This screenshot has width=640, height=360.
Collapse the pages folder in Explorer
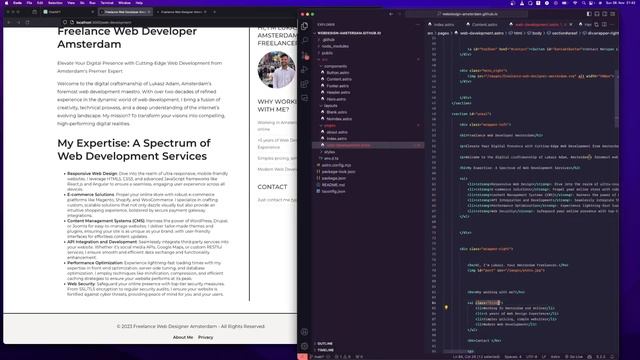coord(330,125)
